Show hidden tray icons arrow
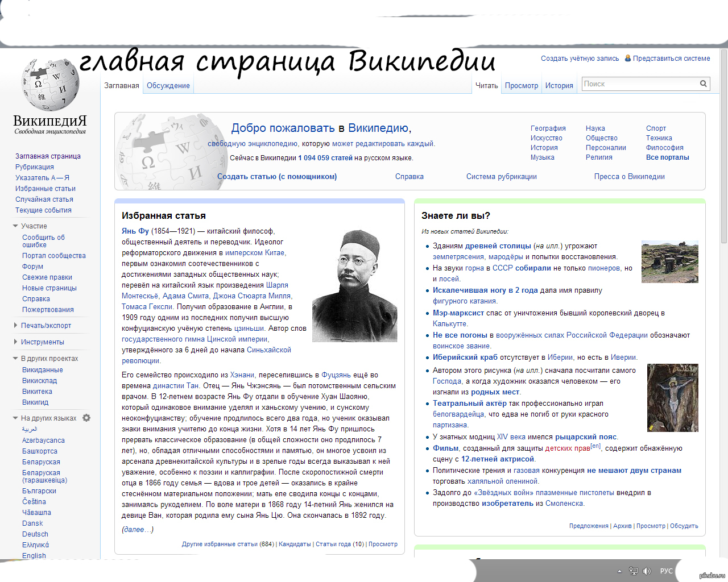The width and height of the screenshot is (728, 582). point(619,571)
